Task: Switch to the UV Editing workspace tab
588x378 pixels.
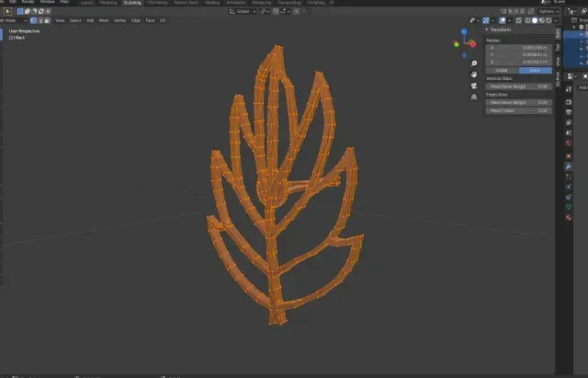Action: [157, 3]
